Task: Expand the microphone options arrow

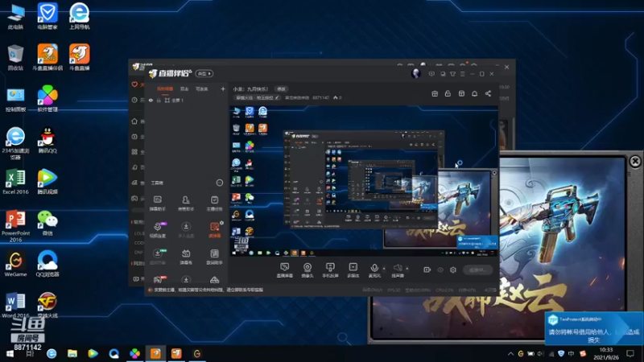Action: pos(384,269)
